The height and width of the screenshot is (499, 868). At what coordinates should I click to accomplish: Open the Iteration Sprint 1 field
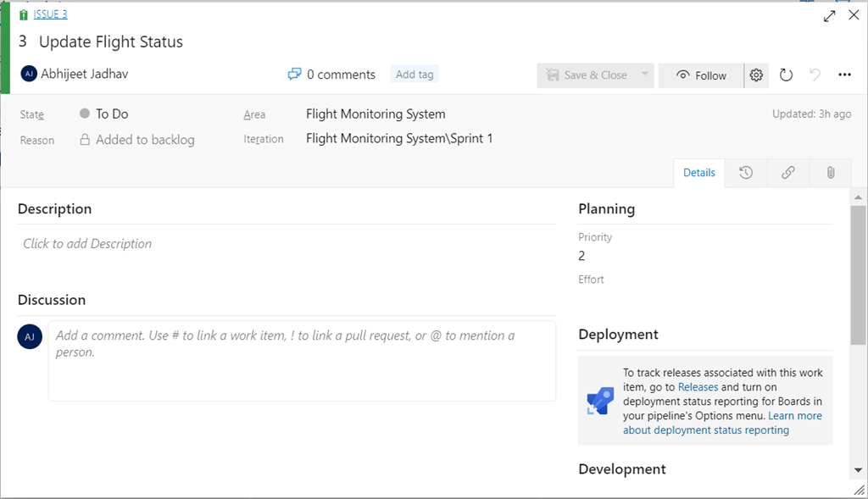coord(399,139)
